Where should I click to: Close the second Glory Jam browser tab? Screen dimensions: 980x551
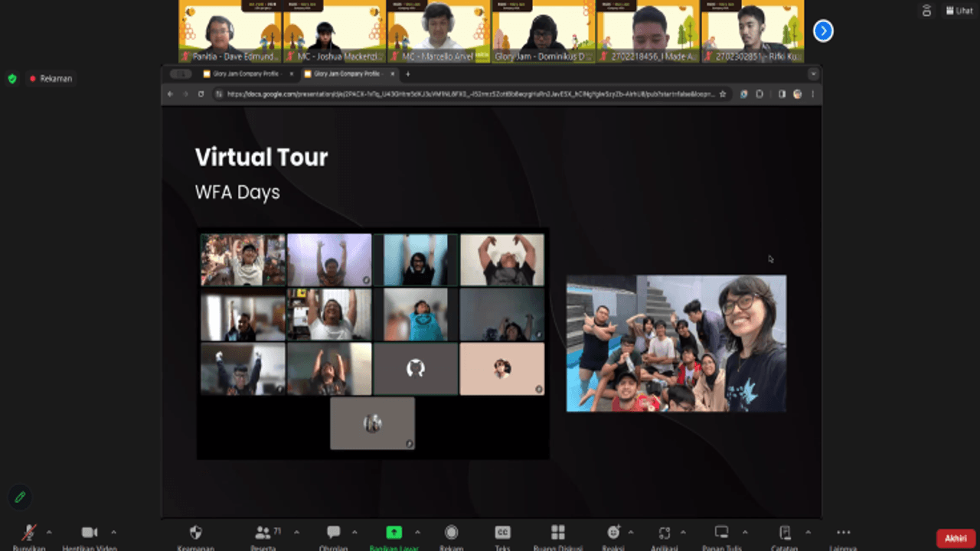point(393,74)
